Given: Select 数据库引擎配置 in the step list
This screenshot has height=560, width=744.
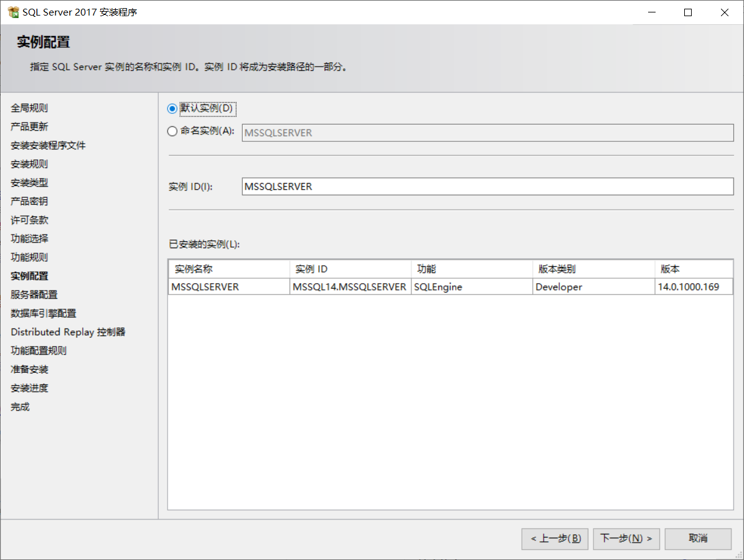Looking at the screenshot, I should pyautogui.click(x=44, y=313).
